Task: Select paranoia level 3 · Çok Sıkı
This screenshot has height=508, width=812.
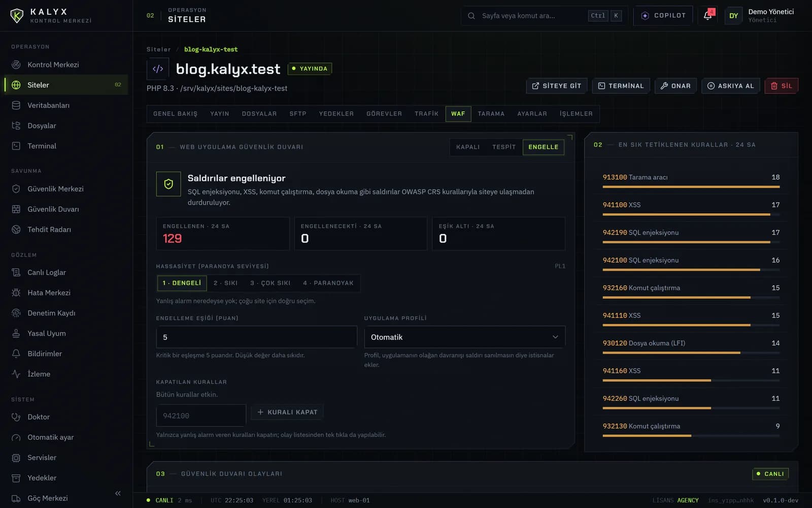Action: click(x=270, y=283)
